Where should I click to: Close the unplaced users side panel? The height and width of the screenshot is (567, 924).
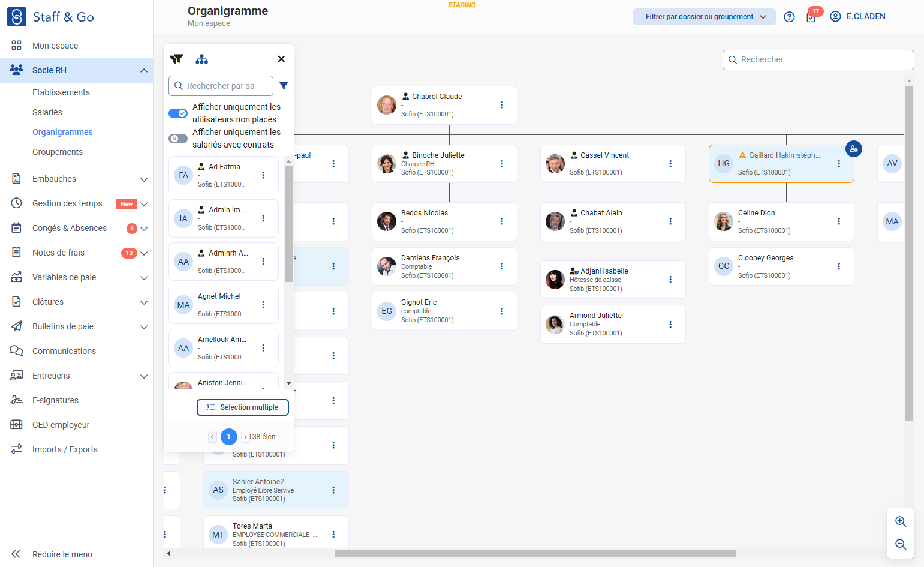pos(281,59)
